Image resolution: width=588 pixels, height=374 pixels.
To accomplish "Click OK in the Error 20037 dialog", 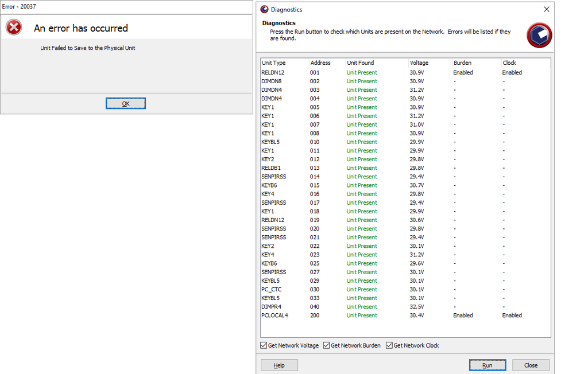I will 126,103.
